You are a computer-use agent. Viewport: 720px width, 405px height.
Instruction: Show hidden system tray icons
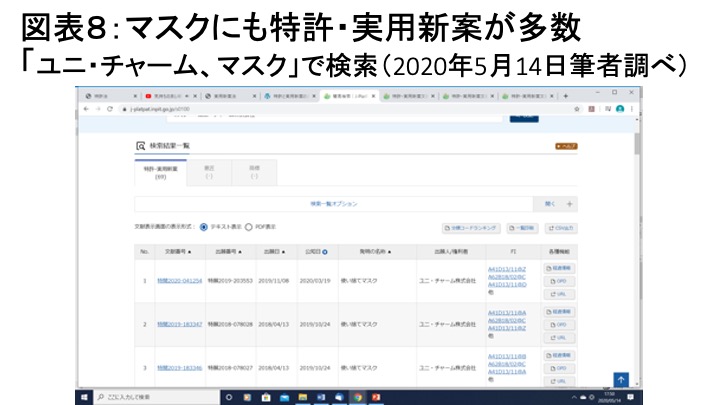(x=574, y=397)
